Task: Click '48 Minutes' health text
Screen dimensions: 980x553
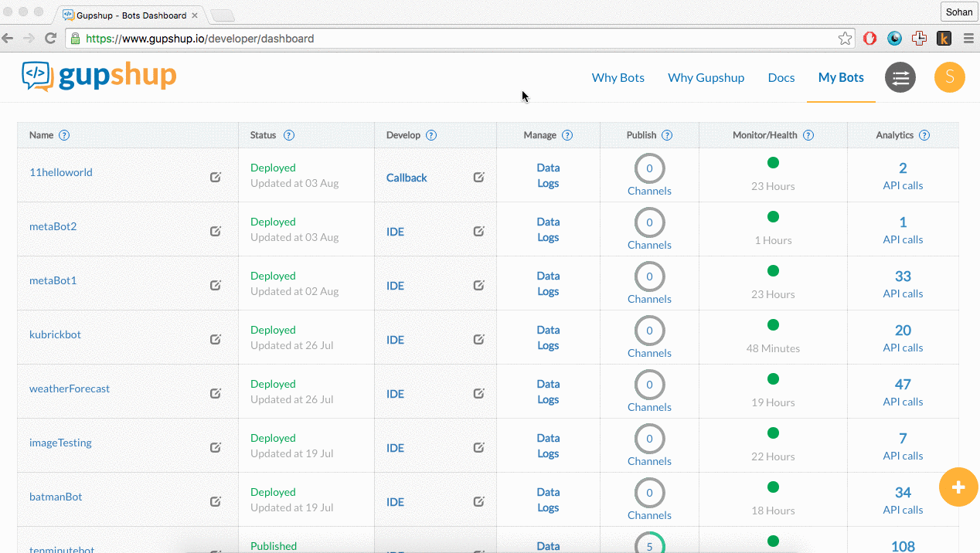Action: pos(773,348)
